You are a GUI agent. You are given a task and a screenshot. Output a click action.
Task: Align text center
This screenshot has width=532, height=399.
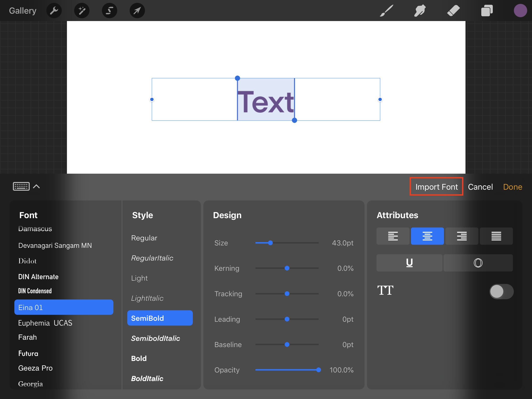point(427,236)
